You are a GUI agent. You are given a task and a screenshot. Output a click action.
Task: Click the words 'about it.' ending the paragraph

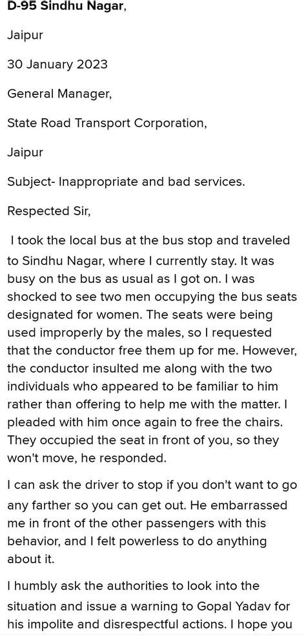pyautogui.click(x=30, y=559)
